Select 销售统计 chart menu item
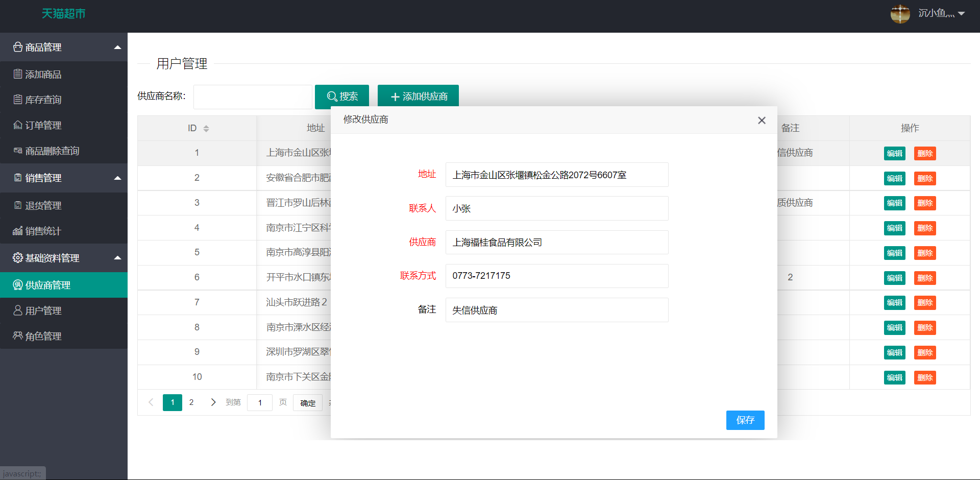This screenshot has width=980, height=480. pos(43,231)
